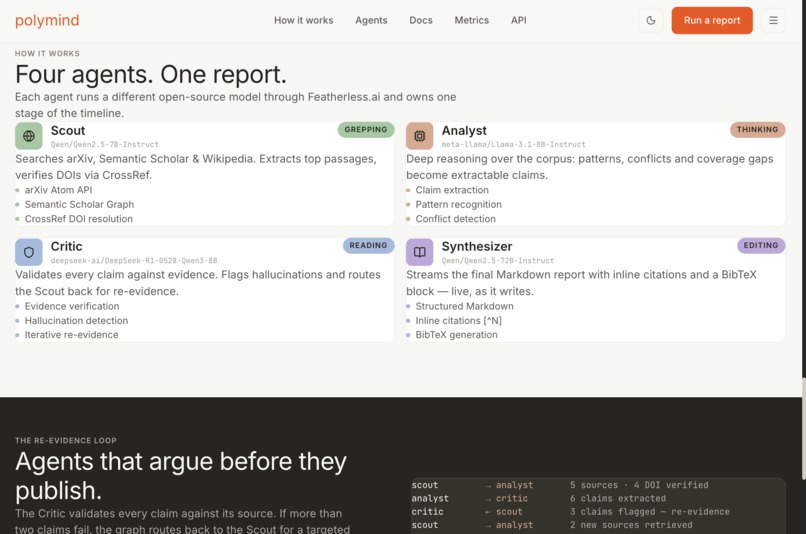Open the How it works nav link
The height and width of the screenshot is (534, 806).
303,21
